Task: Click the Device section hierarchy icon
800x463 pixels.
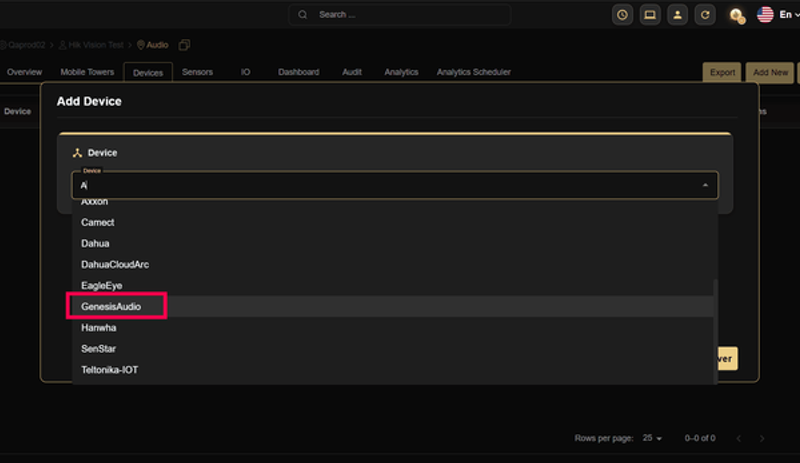Action: 77,153
